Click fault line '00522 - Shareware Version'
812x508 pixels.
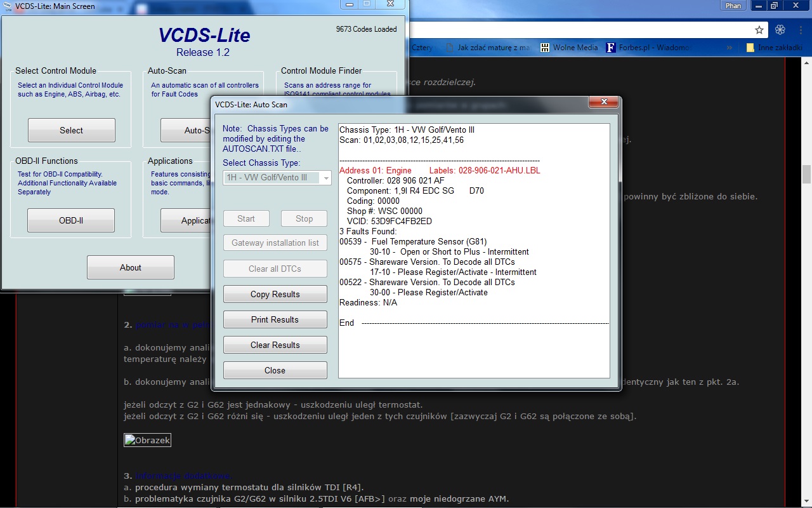[427, 282]
